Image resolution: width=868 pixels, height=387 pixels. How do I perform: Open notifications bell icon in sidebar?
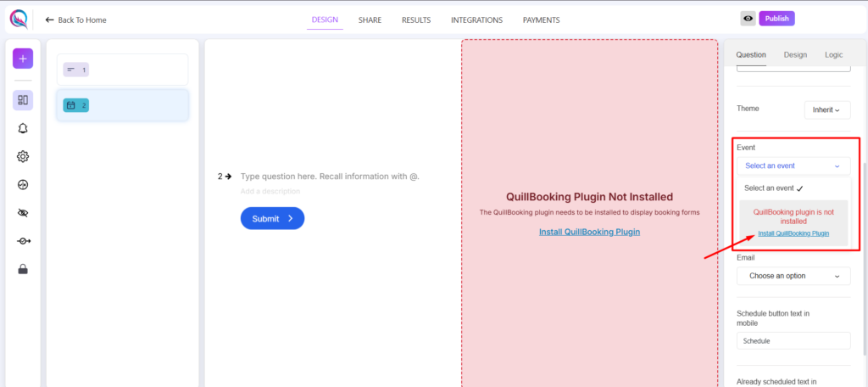pos(23,128)
